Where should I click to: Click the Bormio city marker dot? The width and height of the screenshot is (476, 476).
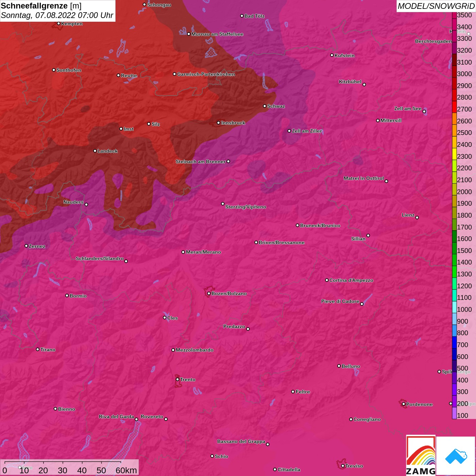[x=67, y=295]
